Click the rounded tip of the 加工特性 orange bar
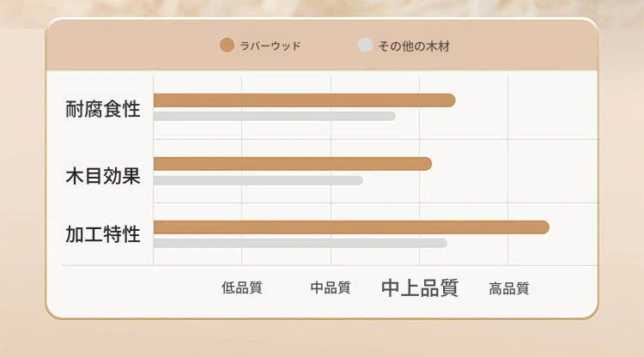644x357 pixels. pos(544,227)
